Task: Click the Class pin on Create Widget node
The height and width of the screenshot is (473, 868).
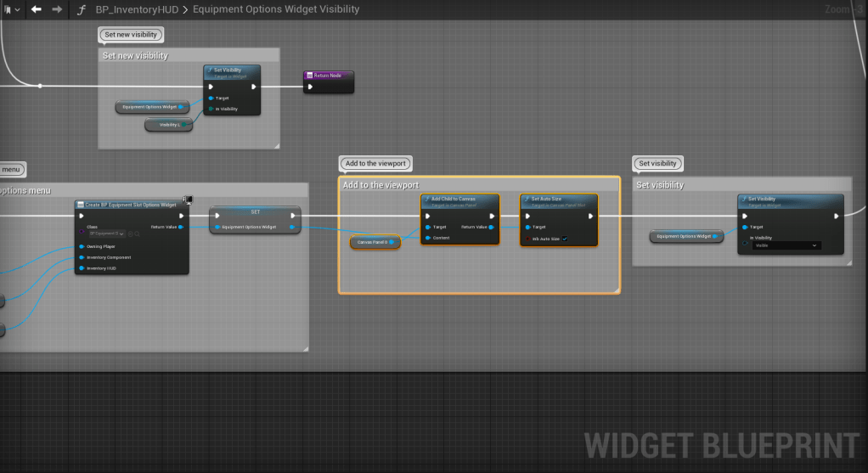Action: 82,231
